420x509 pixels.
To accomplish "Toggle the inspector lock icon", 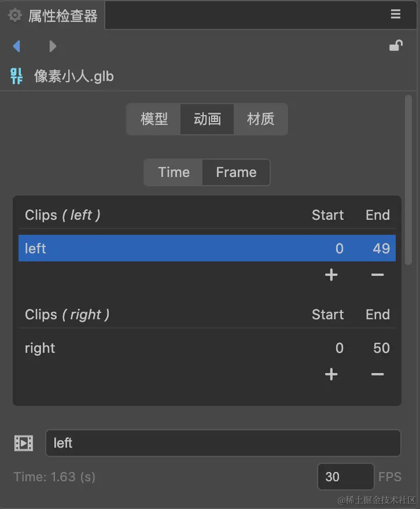I will [396, 46].
